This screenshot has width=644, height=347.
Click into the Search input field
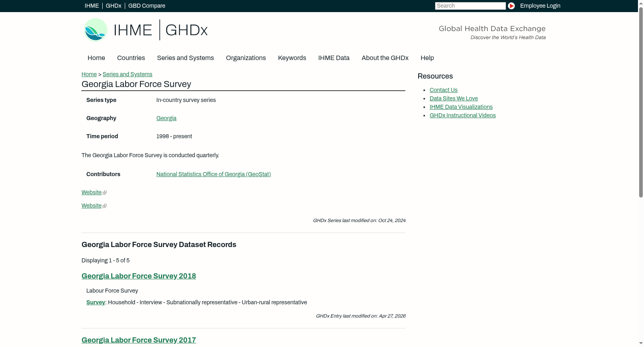(x=470, y=6)
